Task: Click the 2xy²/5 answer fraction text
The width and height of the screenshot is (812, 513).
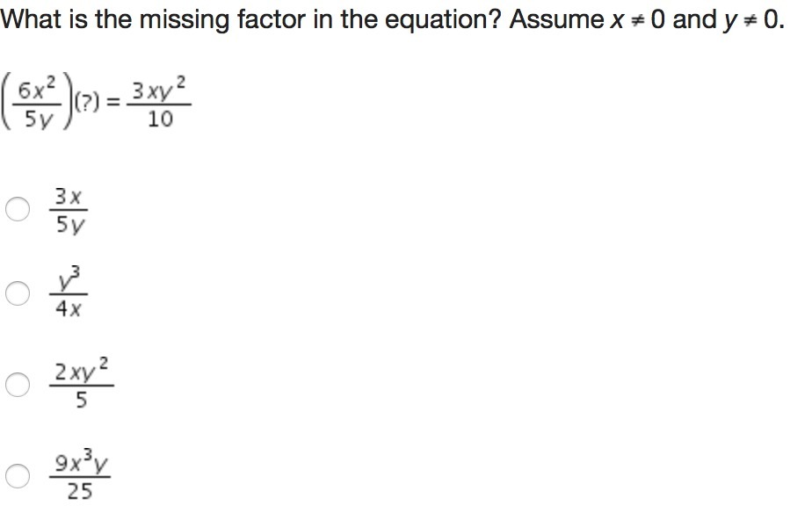Action: click(x=82, y=385)
